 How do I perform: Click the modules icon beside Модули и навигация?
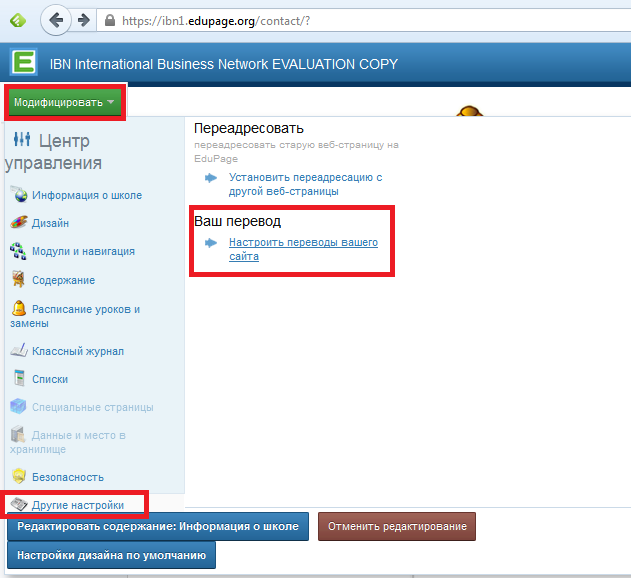[x=19, y=251]
